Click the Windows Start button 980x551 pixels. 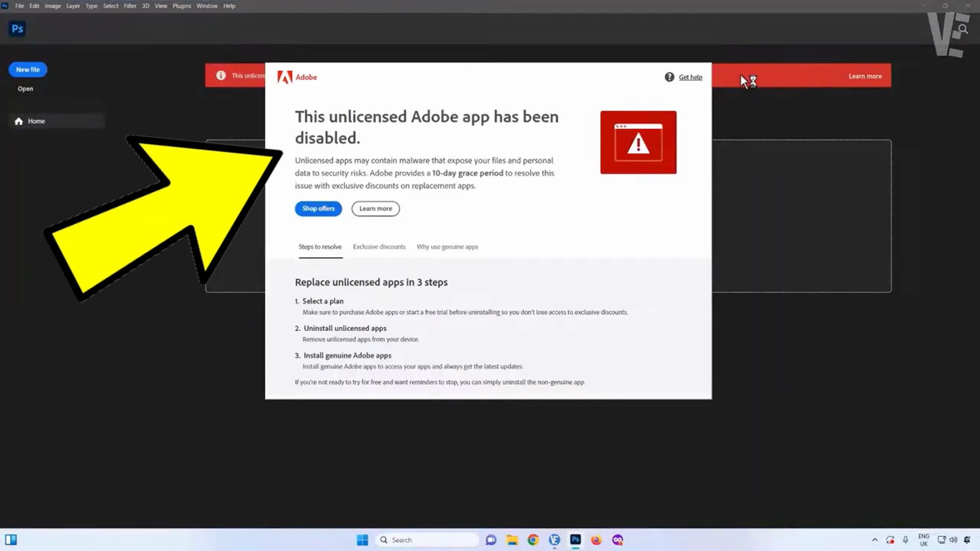[x=362, y=540]
